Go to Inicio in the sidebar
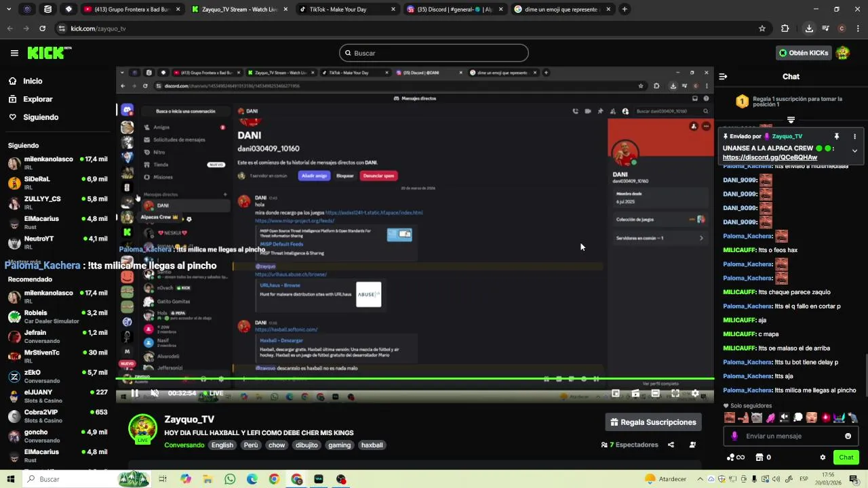 tap(25, 81)
